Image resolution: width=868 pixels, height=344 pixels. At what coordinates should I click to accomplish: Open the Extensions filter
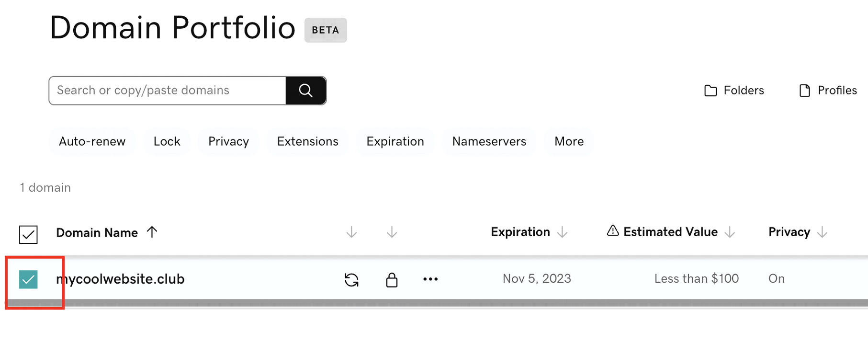point(307,141)
